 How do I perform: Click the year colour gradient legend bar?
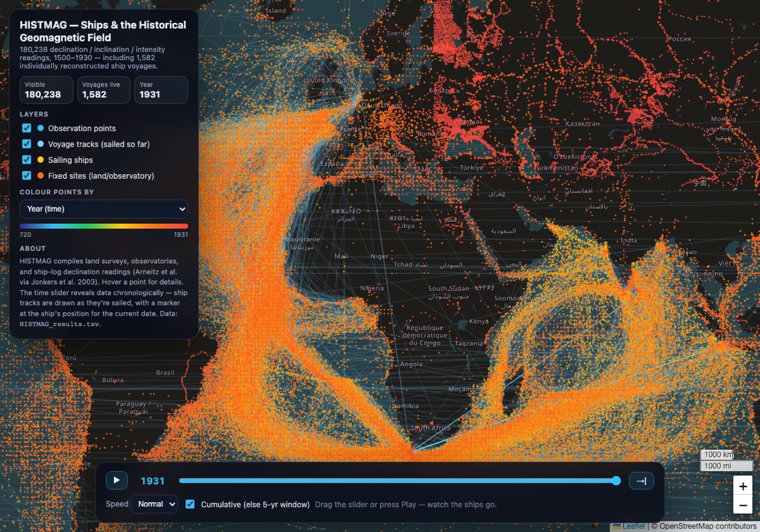pyautogui.click(x=104, y=226)
